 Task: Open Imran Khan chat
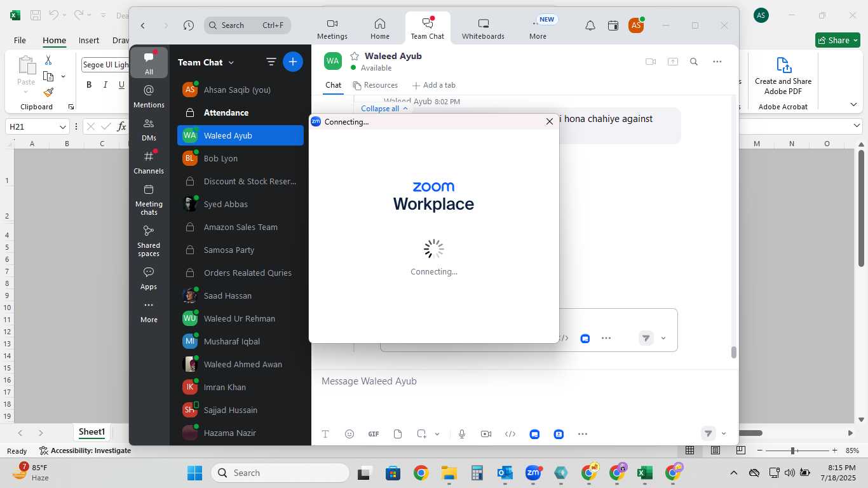(x=240, y=387)
